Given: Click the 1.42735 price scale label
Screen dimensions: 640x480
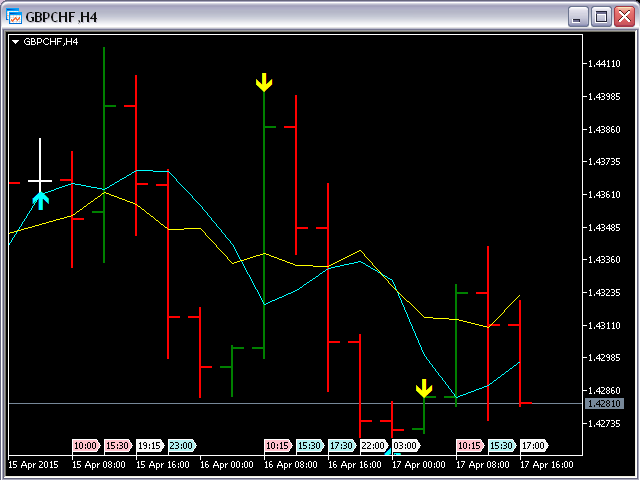Looking at the screenshot, I should click(x=604, y=423).
